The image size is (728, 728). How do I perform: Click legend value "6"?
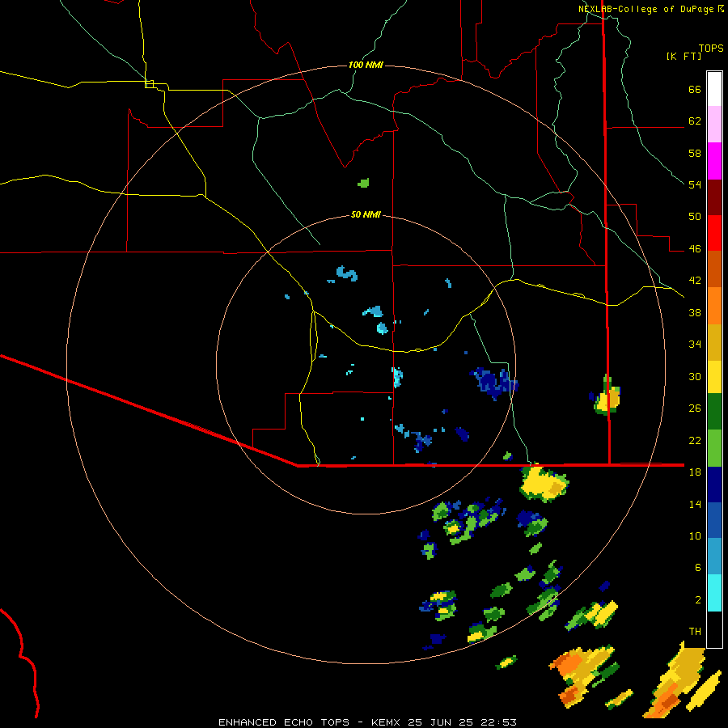pos(698,567)
